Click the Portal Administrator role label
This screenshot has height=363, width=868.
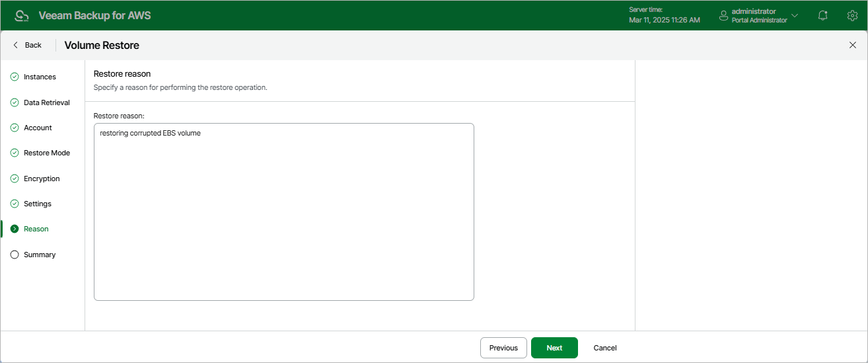coord(760,20)
